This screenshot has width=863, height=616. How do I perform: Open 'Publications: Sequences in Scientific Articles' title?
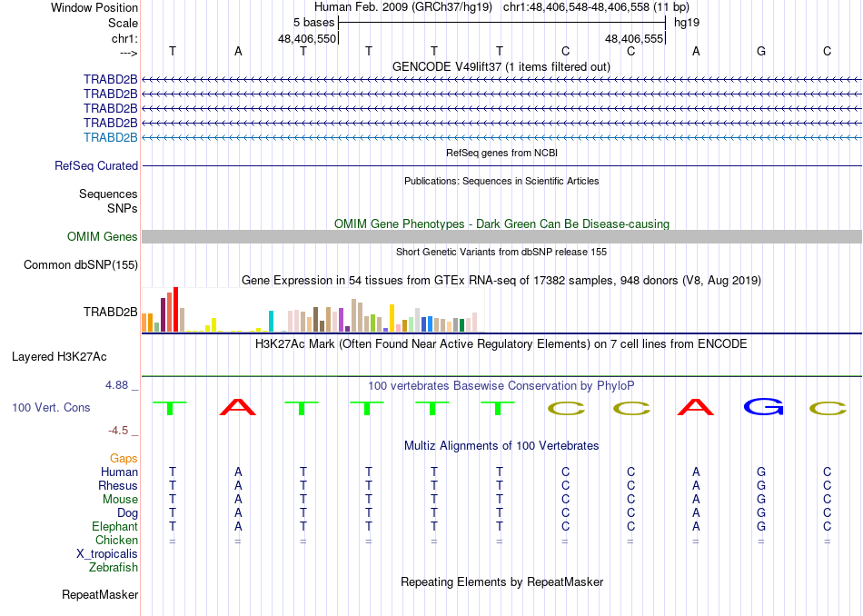501,181
